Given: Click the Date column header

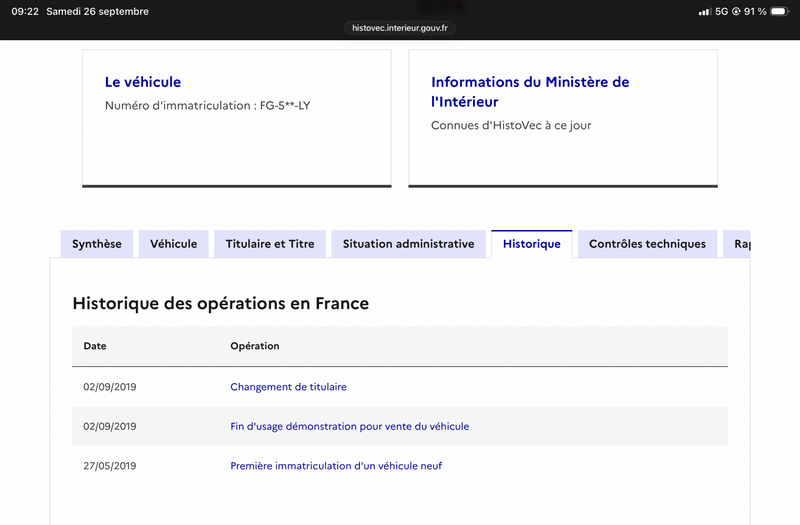Looking at the screenshot, I should (95, 346).
